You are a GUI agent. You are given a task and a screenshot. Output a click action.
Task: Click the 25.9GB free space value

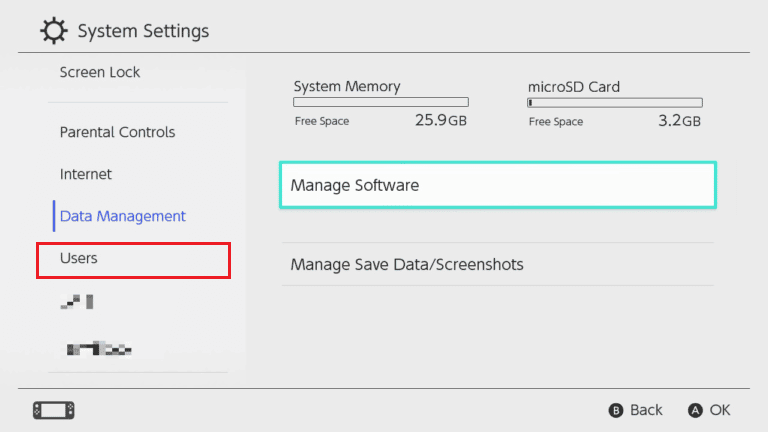(440, 121)
